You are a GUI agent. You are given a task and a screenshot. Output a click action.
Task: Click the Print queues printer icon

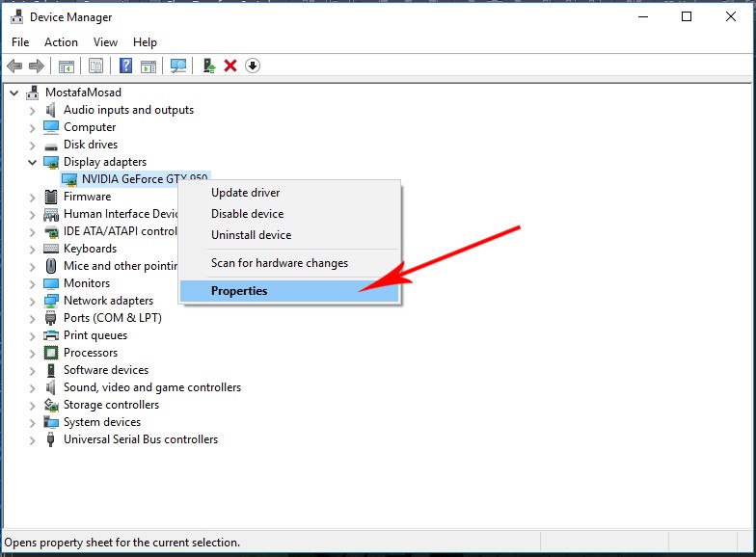[51, 335]
